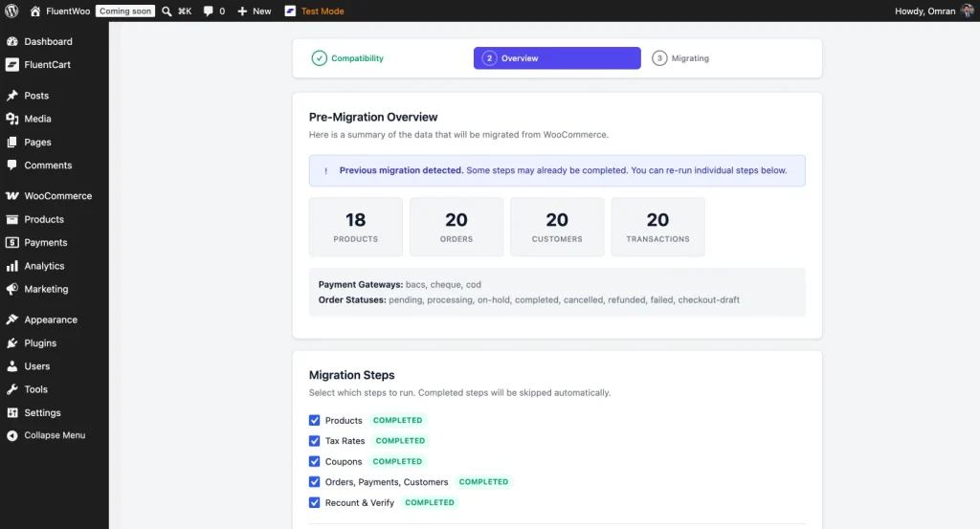The height and width of the screenshot is (529, 980).
Task: Click the Analytics bar chart icon
Action: (x=11, y=266)
